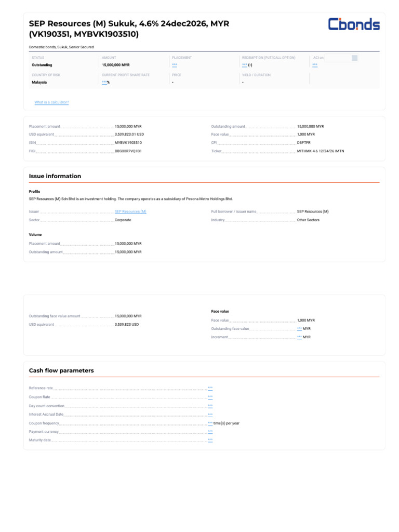Reveal hidden Reference rate value

[210, 388]
